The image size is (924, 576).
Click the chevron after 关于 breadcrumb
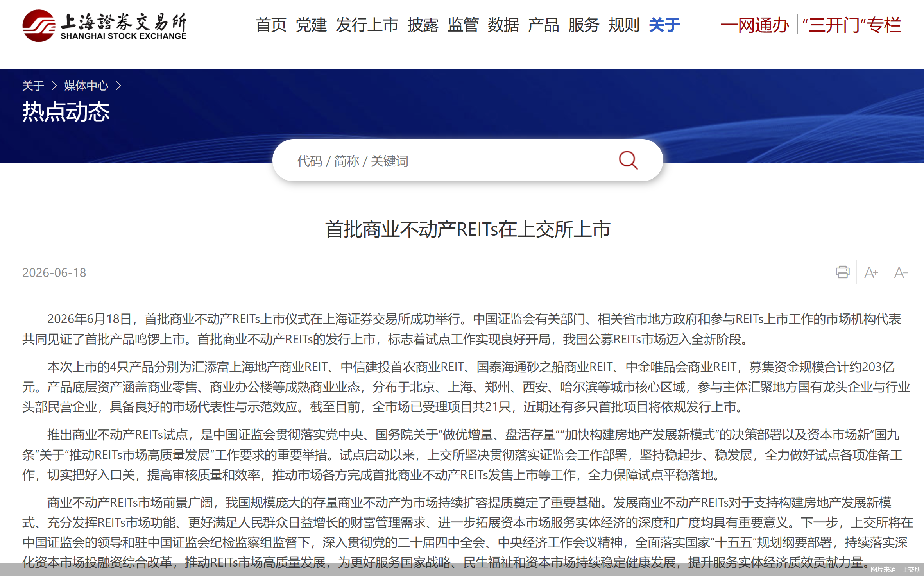pyautogui.click(x=54, y=86)
